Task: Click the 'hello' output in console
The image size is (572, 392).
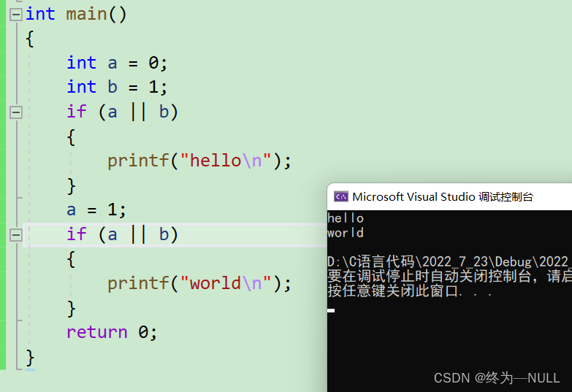Action: [346, 218]
